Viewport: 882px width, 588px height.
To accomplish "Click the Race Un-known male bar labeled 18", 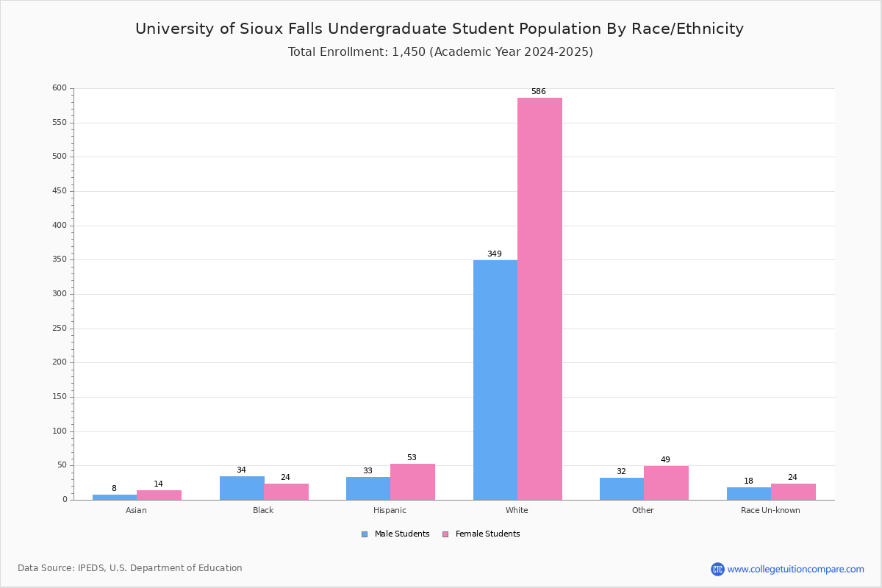I will point(749,494).
